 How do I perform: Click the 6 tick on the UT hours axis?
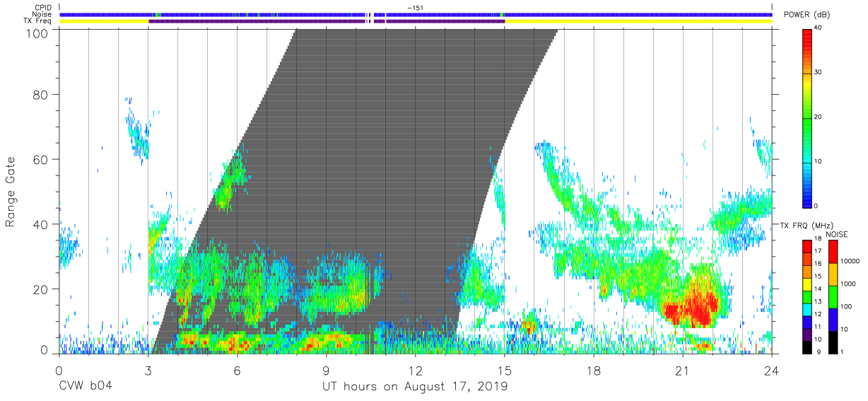click(237, 370)
